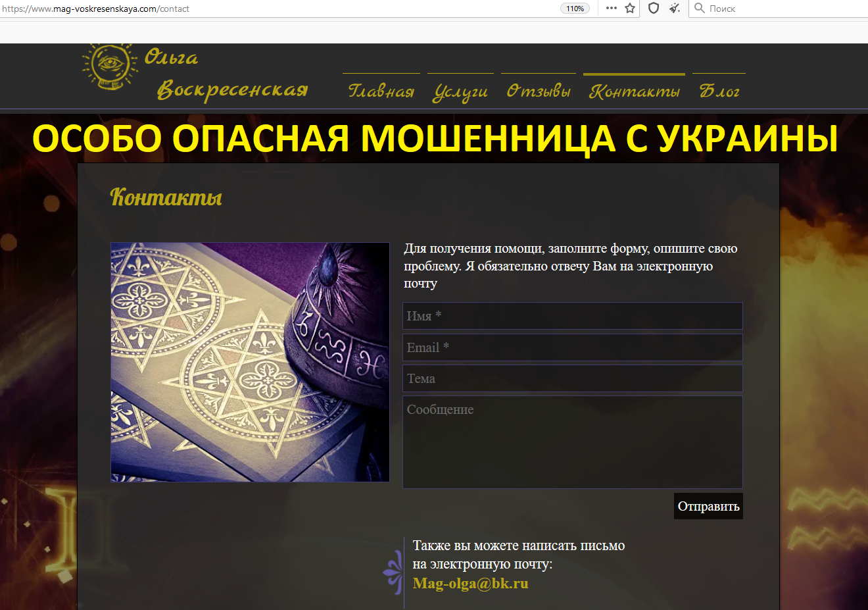Click the magnifier icon in search box
Viewport: 868px width, 610px height.
coord(700,9)
